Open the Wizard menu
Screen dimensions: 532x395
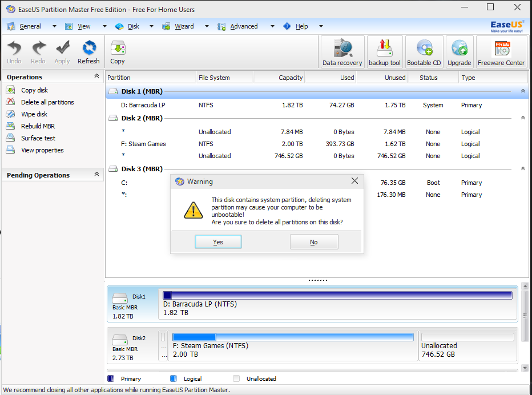[184, 26]
